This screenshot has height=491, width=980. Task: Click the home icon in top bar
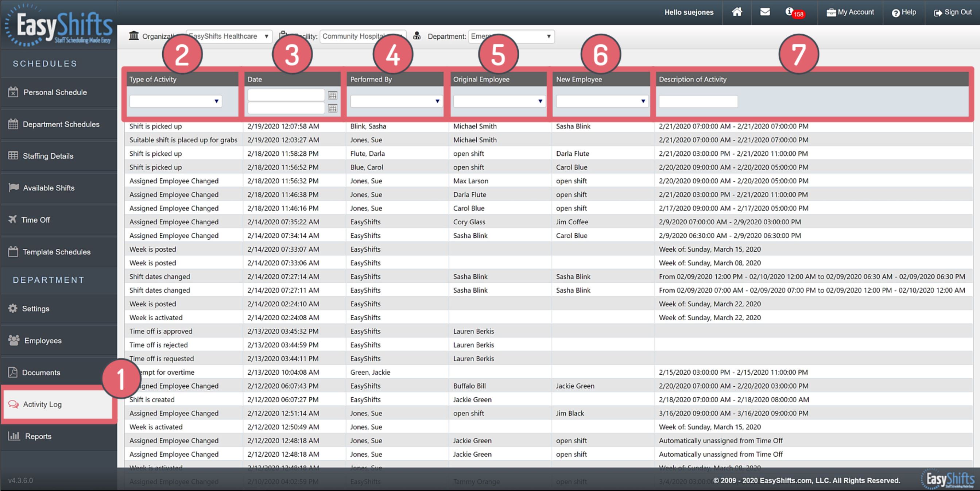coord(736,12)
